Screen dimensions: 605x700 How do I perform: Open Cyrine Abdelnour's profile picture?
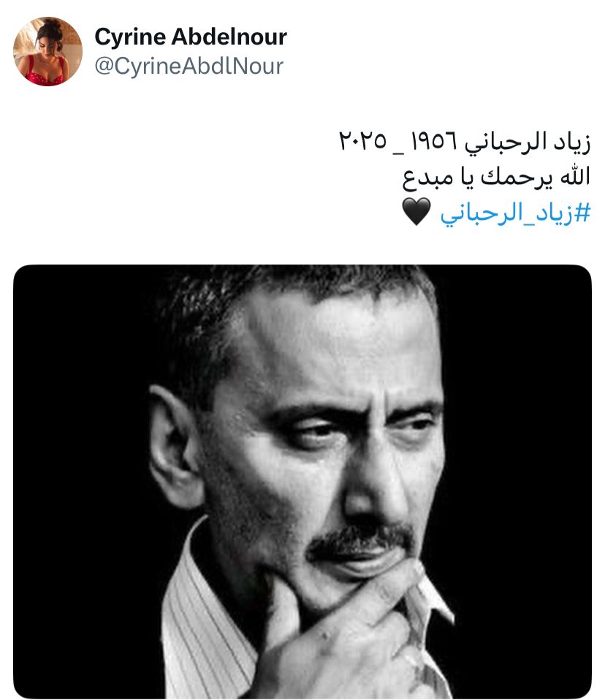pos(47,51)
